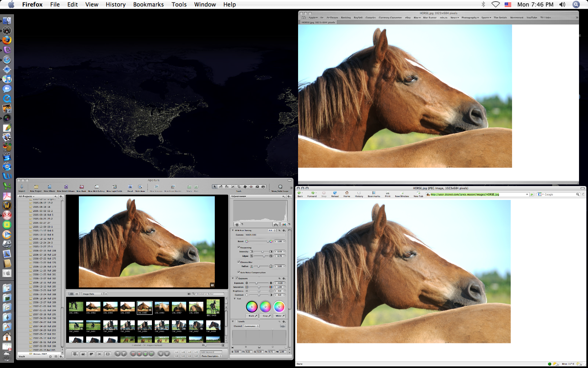Screen dimensions: 588x368
Task: Collapse the Exposure section disclosure triangle
Action: (233, 278)
